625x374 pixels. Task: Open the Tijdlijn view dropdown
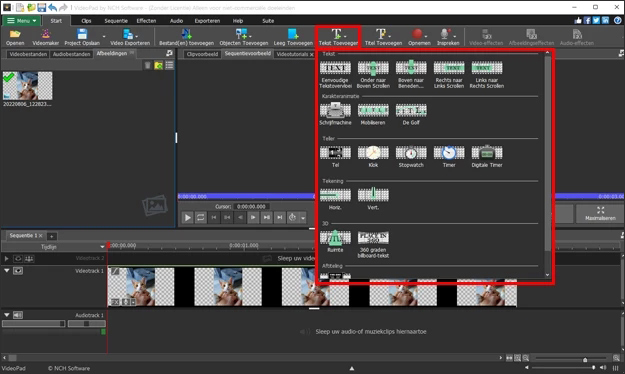(x=102, y=247)
